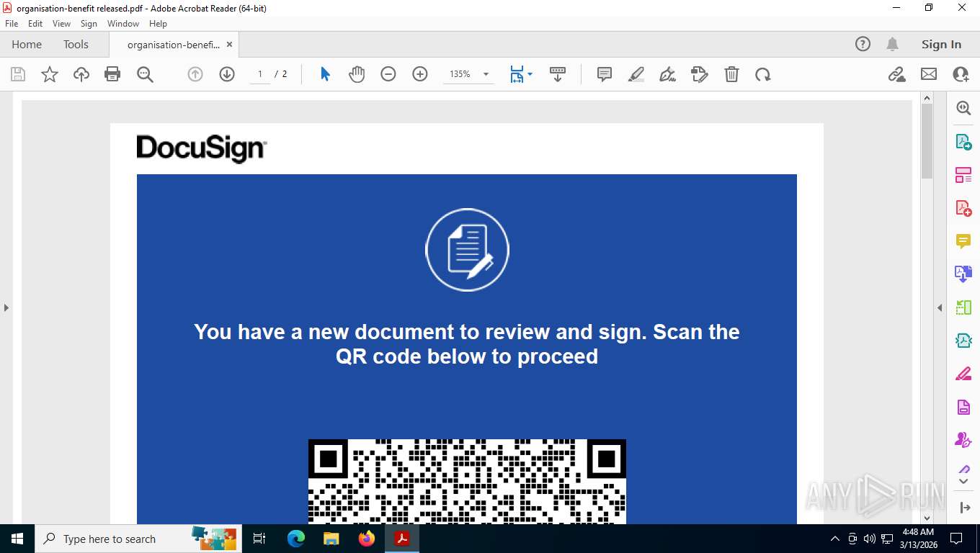Bookmark file with the star icon
This screenshot has height=553, width=980.
(x=50, y=74)
